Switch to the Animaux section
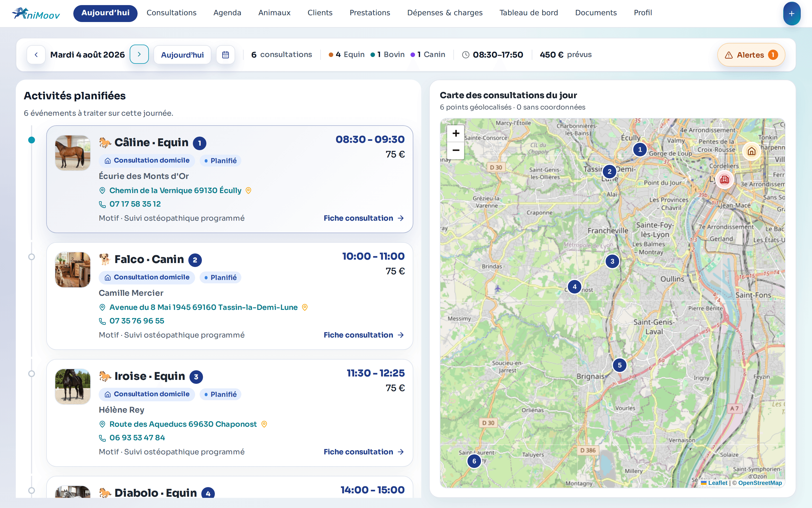The width and height of the screenshot is (812, 508). point(274,13)
